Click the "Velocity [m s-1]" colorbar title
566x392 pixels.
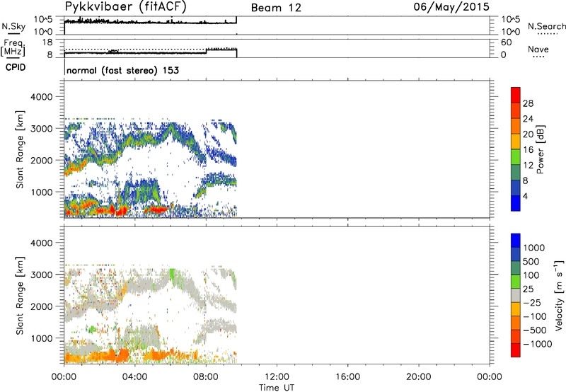559,295
